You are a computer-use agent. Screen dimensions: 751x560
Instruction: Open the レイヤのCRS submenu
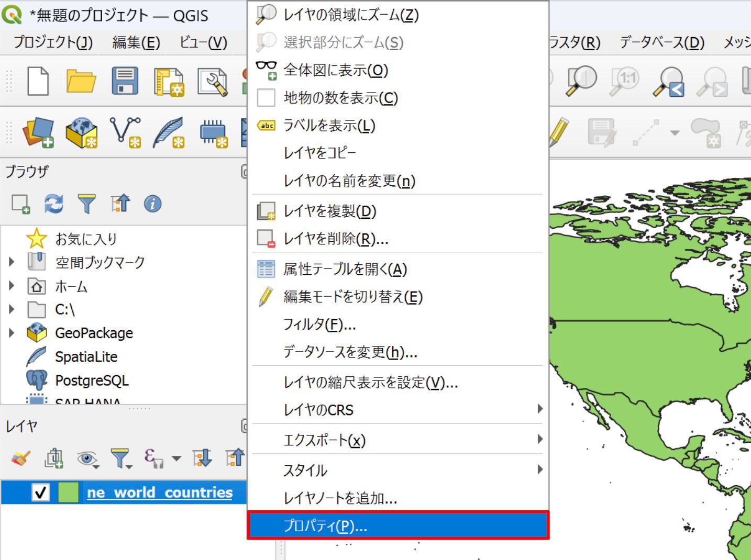coord(398,410)
